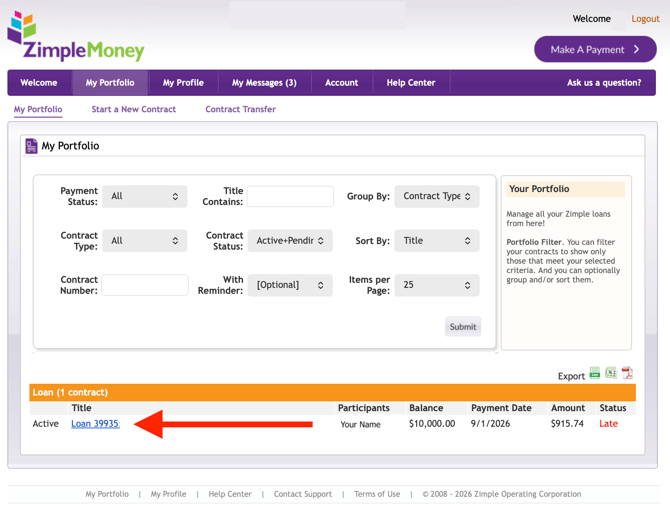Viewport: 670px width, 514px height.
Task: Open My Portfolio in main navigation
Action: pos(110,82)
